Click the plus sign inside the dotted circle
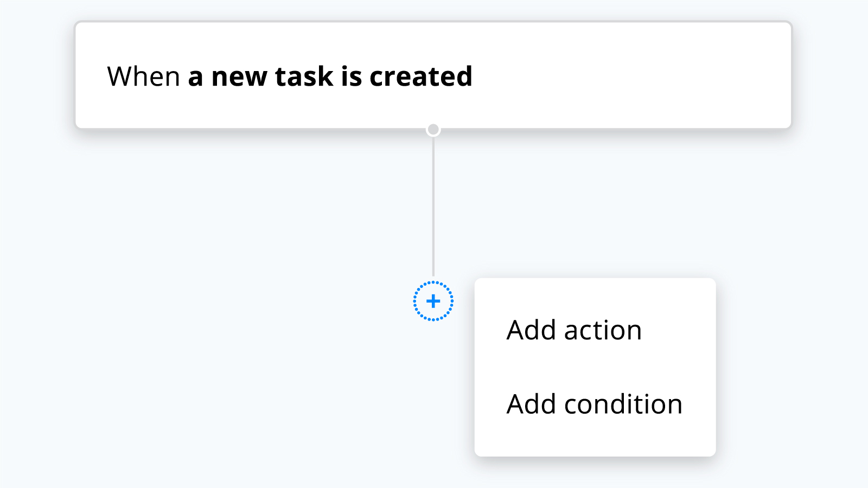Viewport: 868px width, 488px height. (433, 301)
